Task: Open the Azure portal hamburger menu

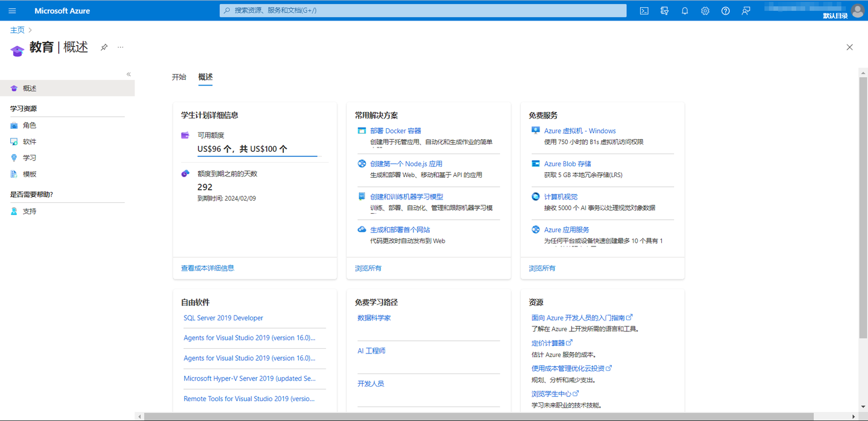Action: pos(12,11)
